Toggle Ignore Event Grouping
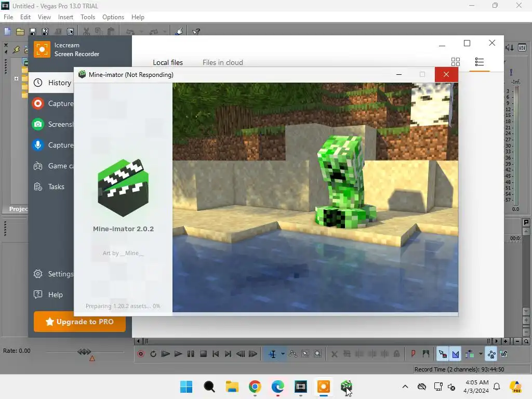The width and height of the screenshot is (532, 399). click(x=504, y=354)
